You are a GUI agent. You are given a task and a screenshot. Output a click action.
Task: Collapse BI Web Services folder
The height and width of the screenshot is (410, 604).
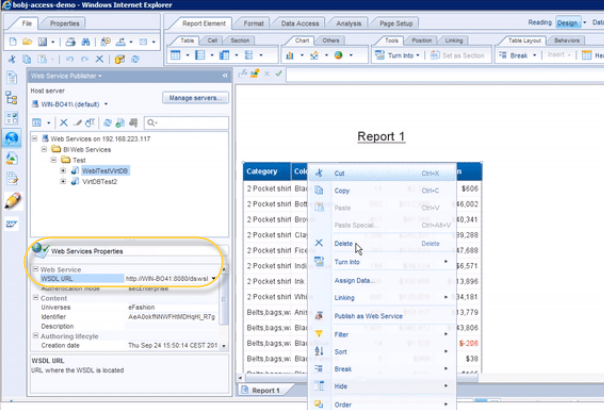click(x=44, y=149)
